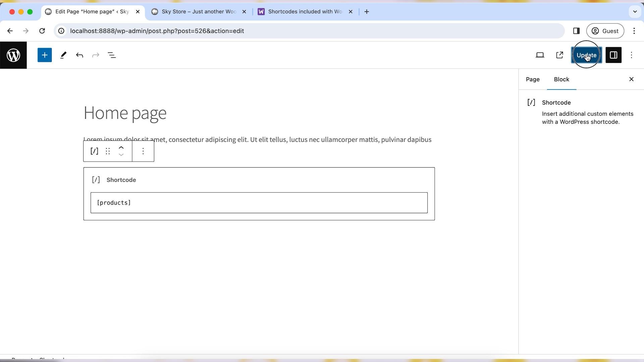Select the Tools (edit) mode icon

(63, 55)
